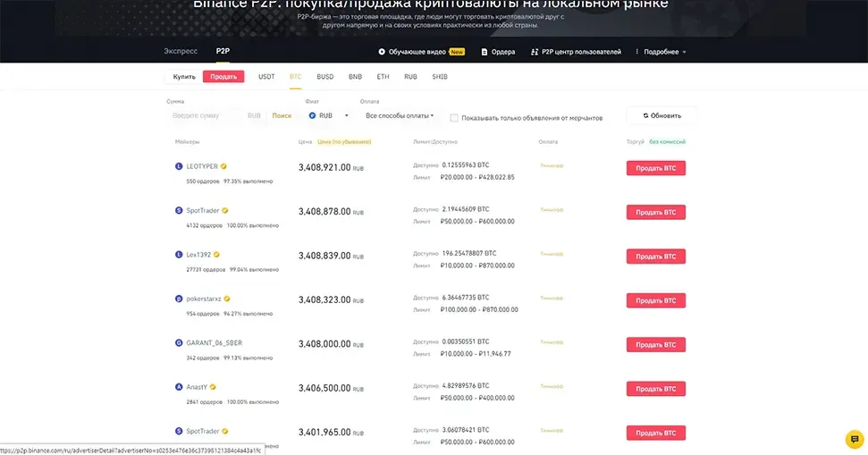The image size is (868, 455).
Task: Select the BNB asset tab
Action: click(x=356, y=77)
